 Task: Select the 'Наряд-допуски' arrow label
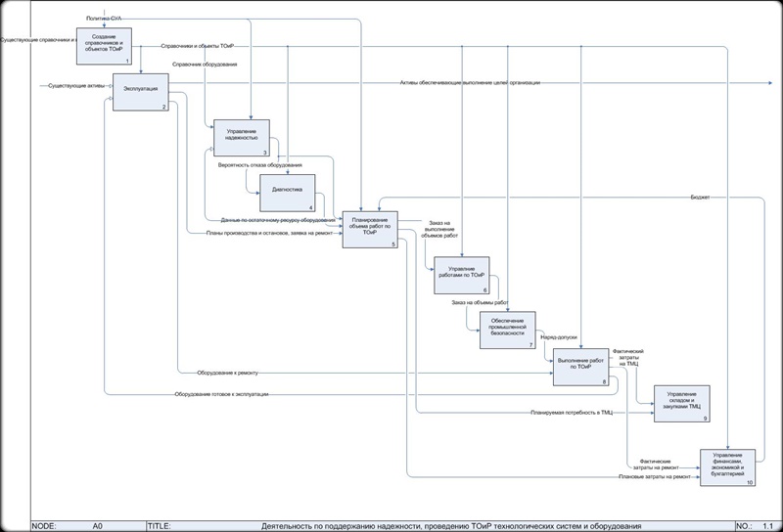pos(558,338)
